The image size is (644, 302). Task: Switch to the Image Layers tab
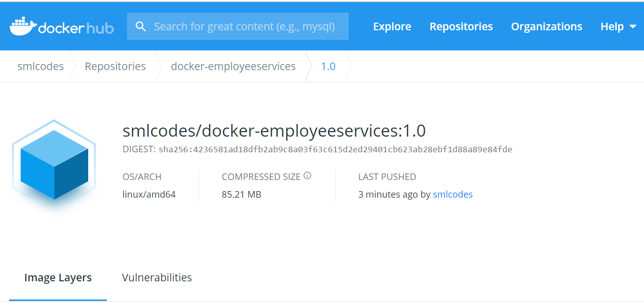click(58, 278)
